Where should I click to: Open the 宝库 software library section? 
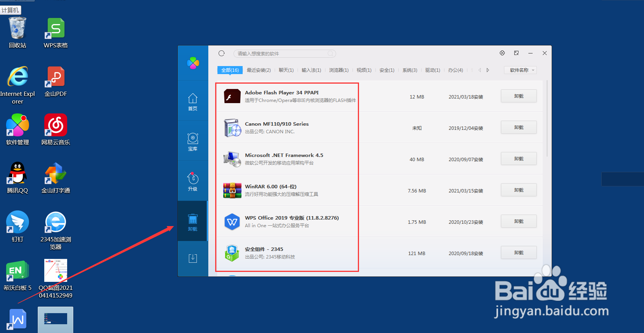[193, 142]
